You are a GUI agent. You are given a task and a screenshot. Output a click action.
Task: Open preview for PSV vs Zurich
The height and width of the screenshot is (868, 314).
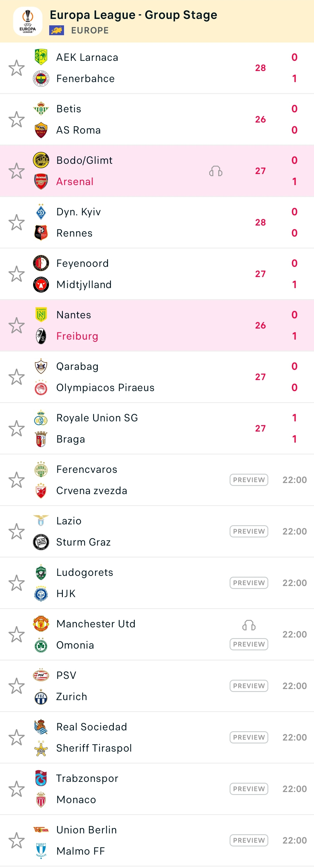tap(249, 686)
